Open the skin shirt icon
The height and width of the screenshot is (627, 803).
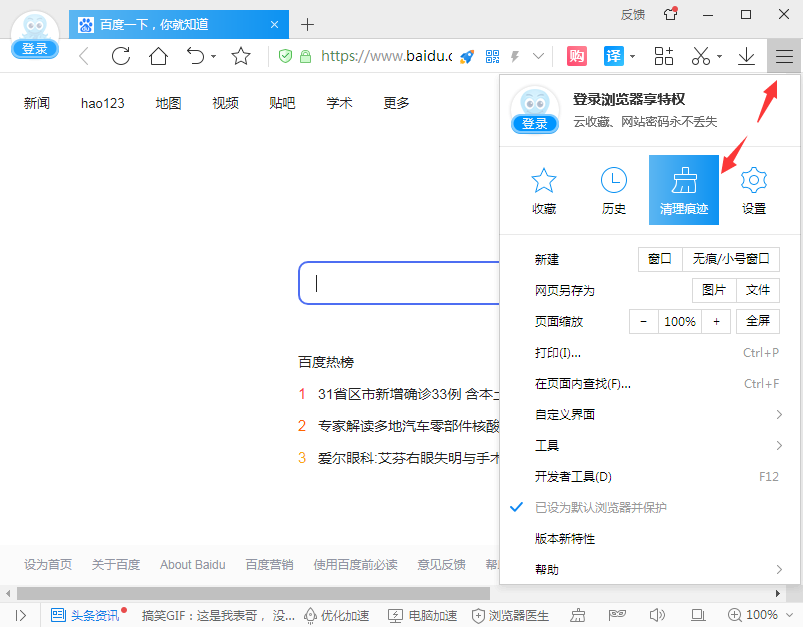[x=671, y=14]
